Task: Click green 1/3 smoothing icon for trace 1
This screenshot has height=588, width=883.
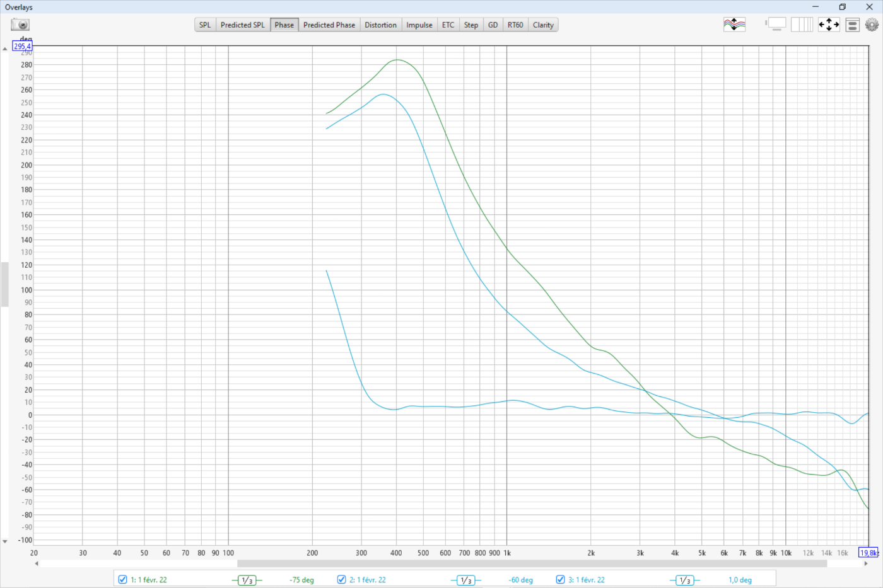Action: pyautogui.click(x=247, y=580)
